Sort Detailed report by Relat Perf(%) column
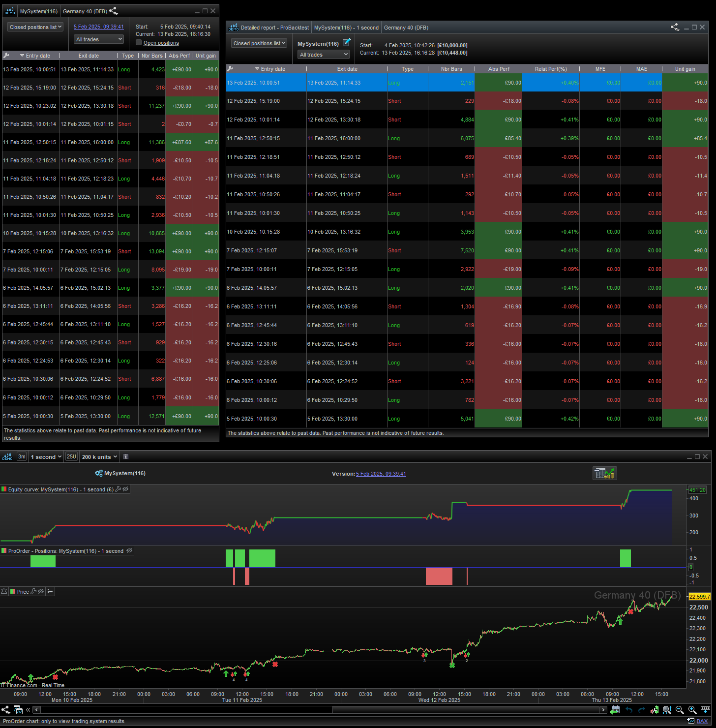This screenshot has width=716, height=728. click(x=551, y=69)
